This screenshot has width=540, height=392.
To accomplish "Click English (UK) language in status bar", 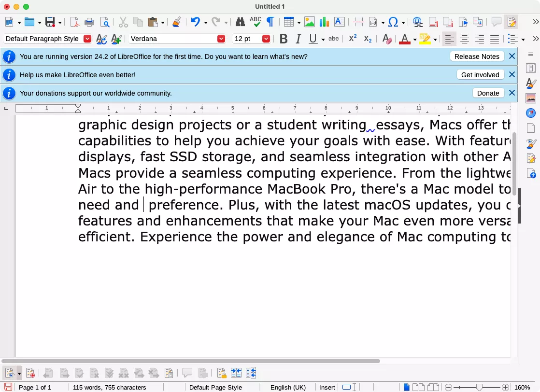I will pos(288,388).
